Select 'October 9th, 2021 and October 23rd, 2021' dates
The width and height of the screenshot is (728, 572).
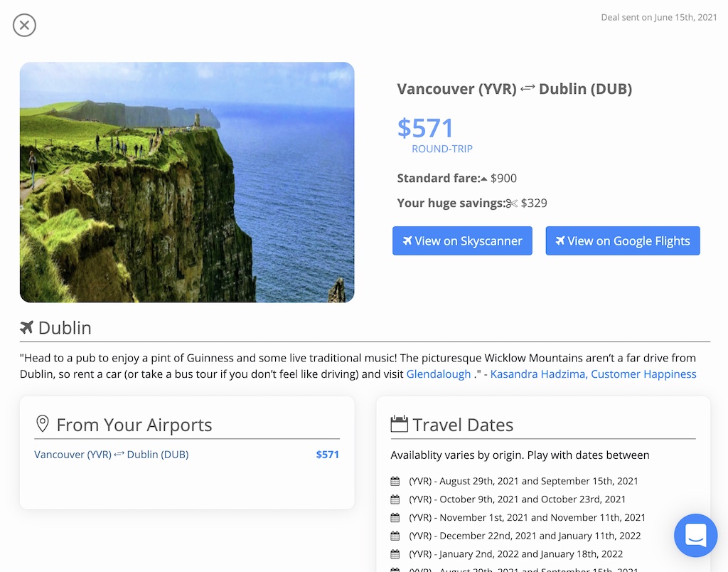[x=532, y=499]
